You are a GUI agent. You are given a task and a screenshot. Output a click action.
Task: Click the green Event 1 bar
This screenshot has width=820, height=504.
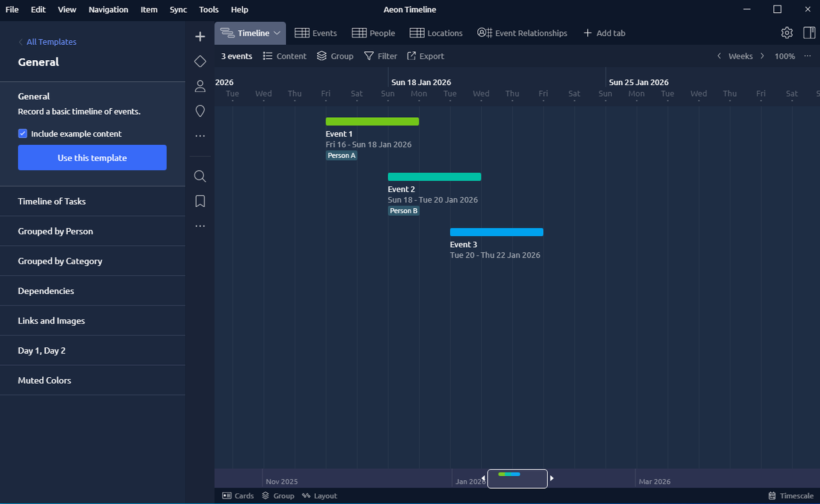click(372, 122)
